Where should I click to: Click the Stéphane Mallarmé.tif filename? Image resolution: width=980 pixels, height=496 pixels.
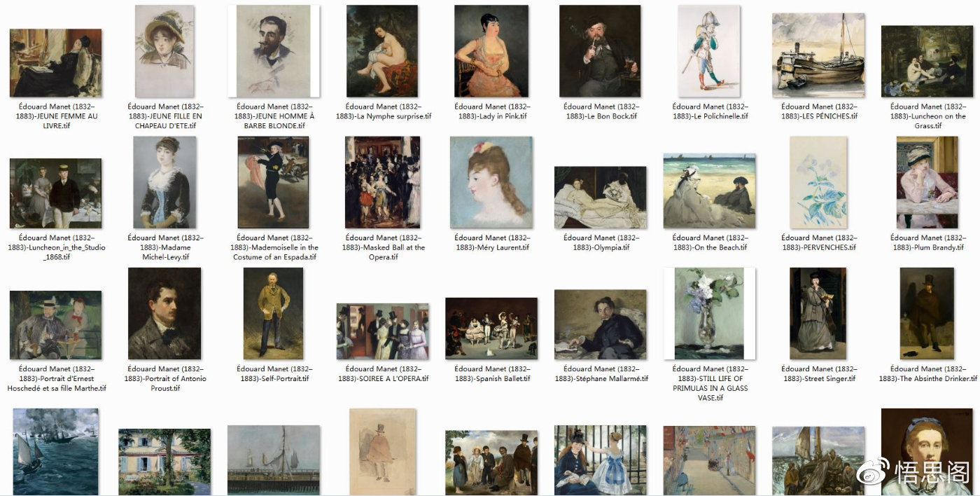(601, 373)
